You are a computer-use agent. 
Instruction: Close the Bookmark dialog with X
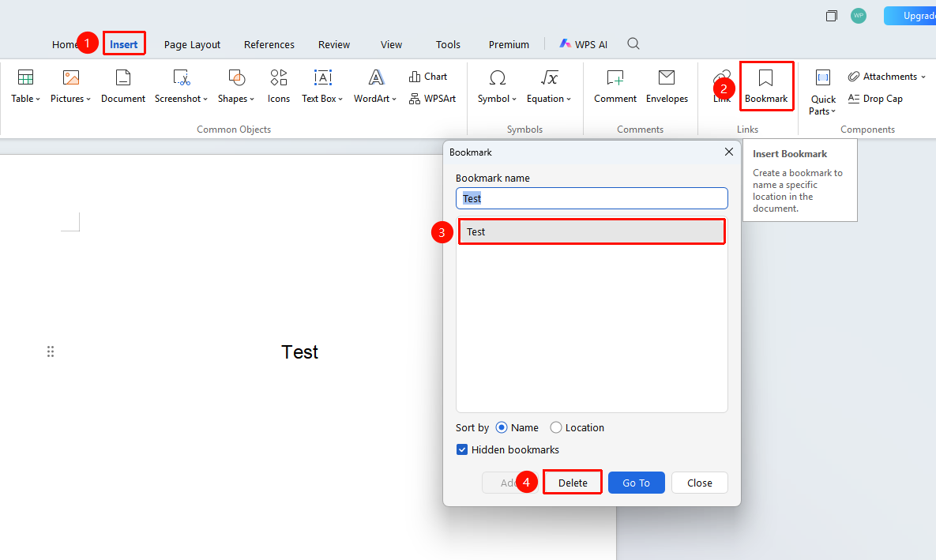(729, 152)
